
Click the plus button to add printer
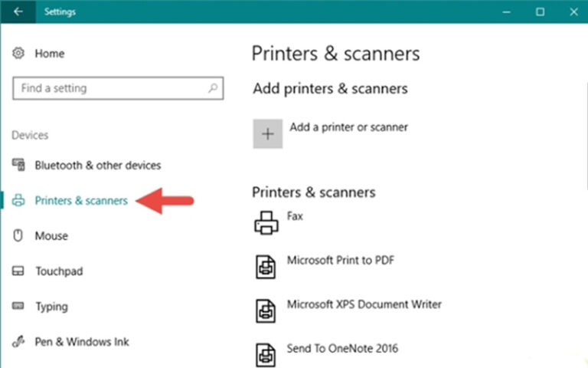pyautogui.click(x=268, y=133)
